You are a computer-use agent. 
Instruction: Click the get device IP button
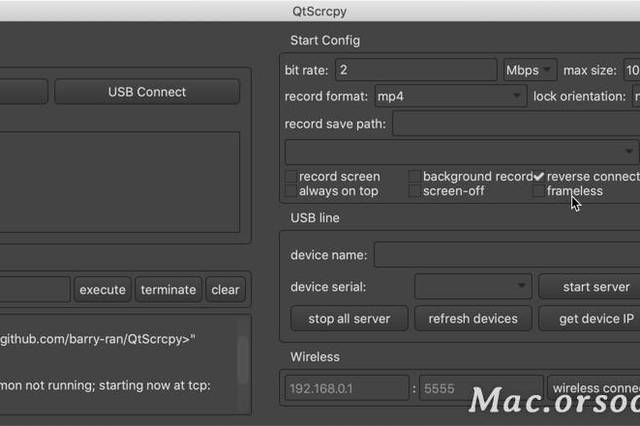pos(589,319)
